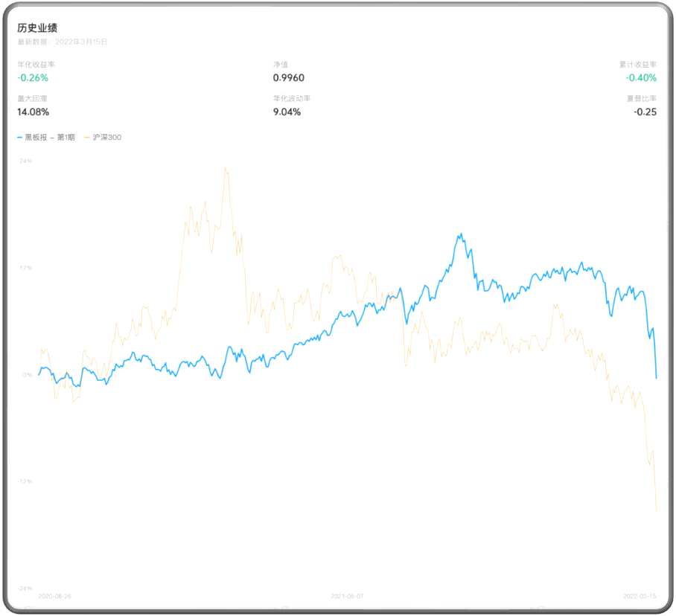The width and height of the screenshot is (676, 616).
Task: Click the highest peak of the blue line
Action: pos(462,234)
